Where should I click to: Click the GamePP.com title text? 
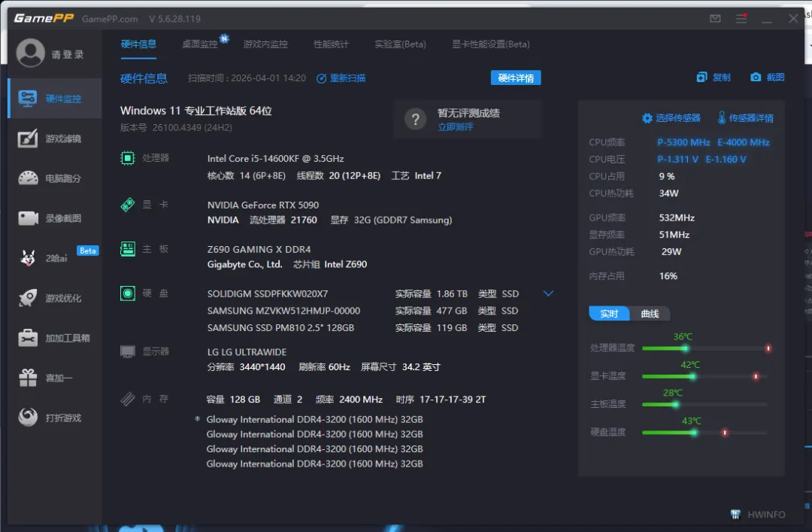click(110, 19)
